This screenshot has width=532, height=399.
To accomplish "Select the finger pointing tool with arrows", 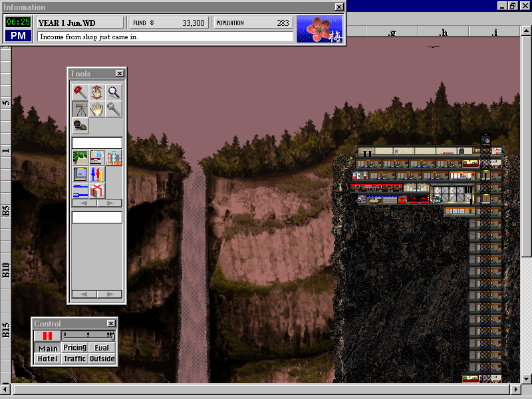I will pos(96,92).
